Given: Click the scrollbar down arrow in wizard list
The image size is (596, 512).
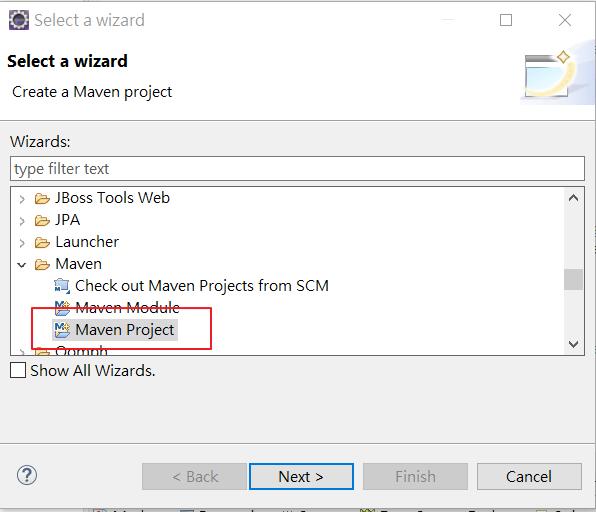Looking at the screenshot, I should coord(573,344).
